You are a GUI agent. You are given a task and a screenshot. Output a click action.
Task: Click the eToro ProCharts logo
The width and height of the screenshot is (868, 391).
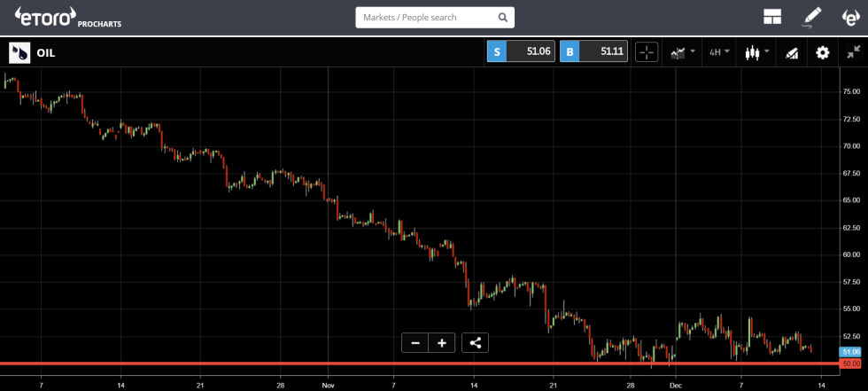pyautogui.click(x=67, y=16)
